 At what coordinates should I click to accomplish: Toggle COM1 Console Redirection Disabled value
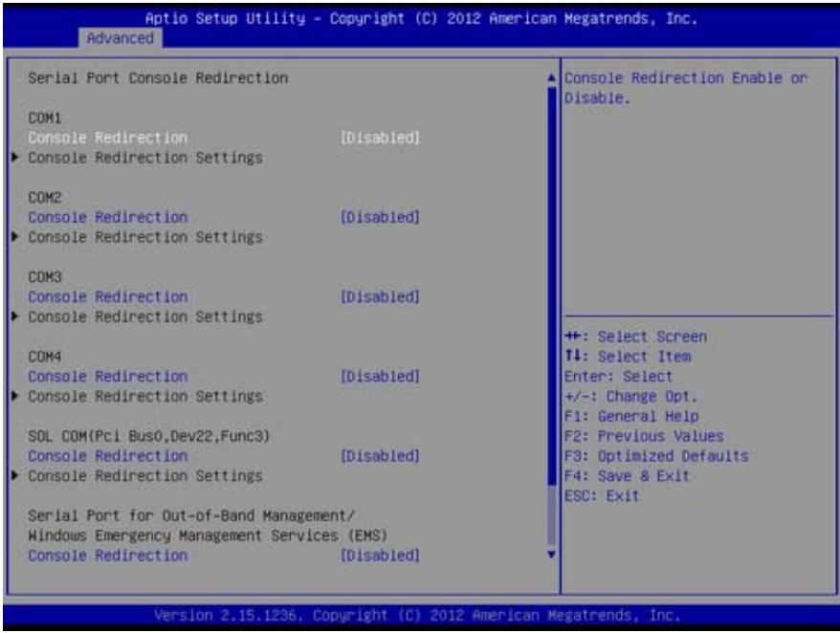380,138
